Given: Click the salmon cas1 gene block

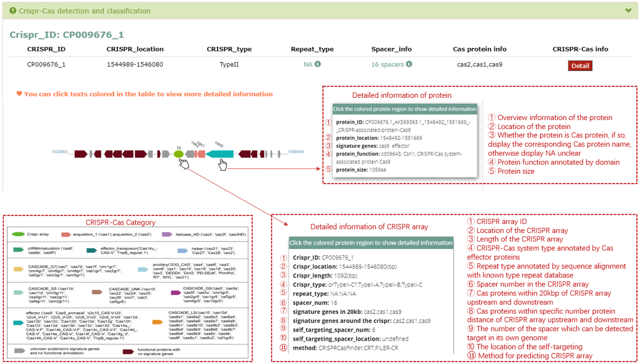Looking at the screenshot, I should click(201, 154).
